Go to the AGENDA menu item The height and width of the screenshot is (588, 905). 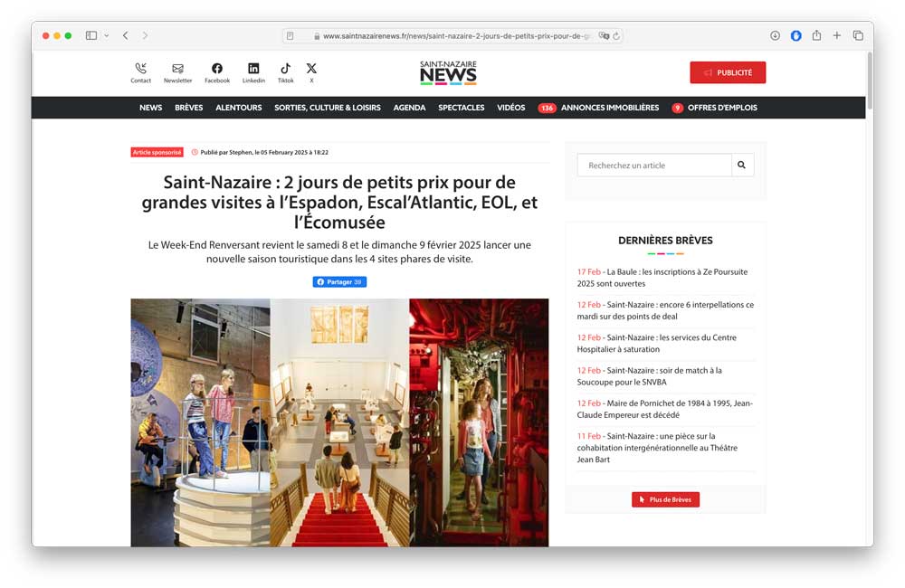409,108
